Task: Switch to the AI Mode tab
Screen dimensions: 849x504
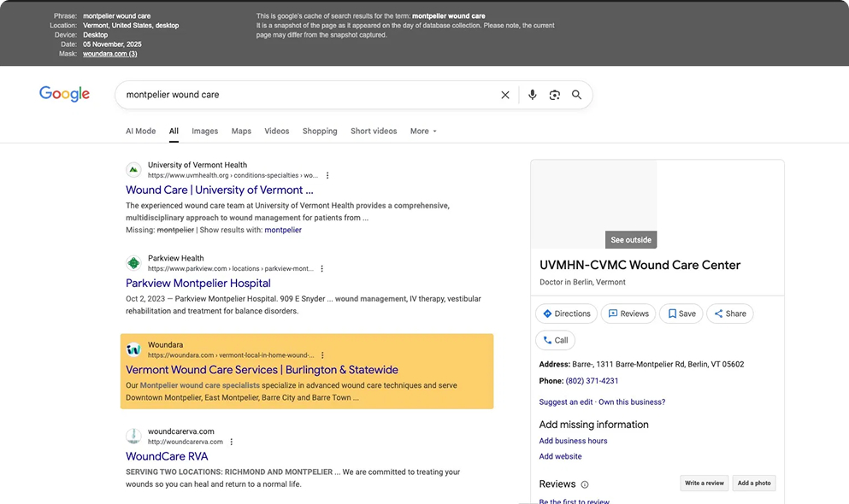Action: pyautogui.click(x=141, y=131)
